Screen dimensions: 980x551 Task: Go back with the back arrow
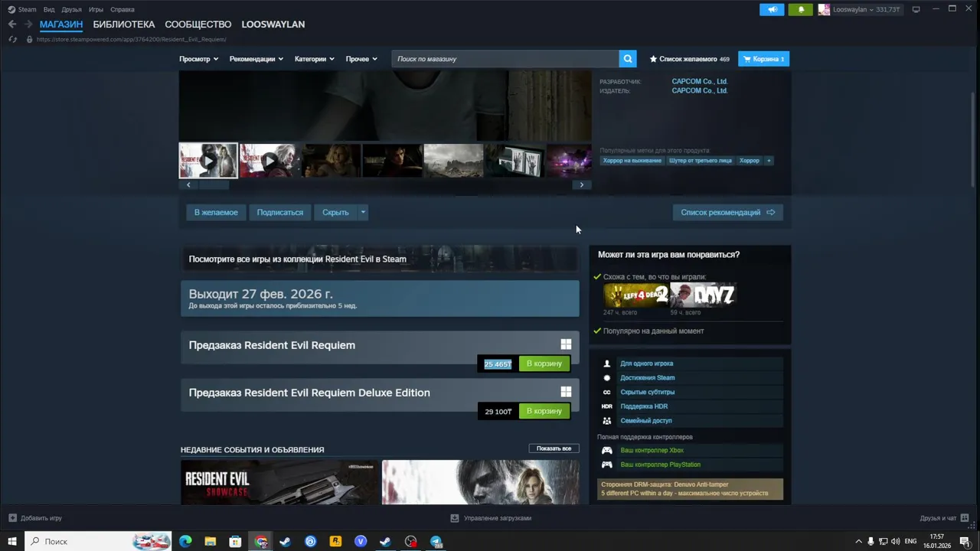pyautogui.click(x=12, y=24)
